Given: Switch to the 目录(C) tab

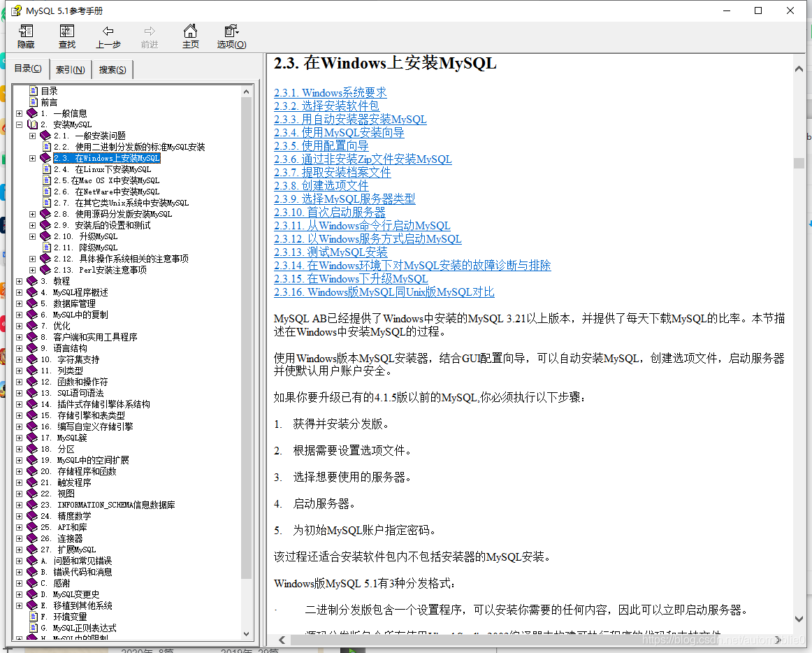Looking at the screenshot, I should (x=27, y=69).
